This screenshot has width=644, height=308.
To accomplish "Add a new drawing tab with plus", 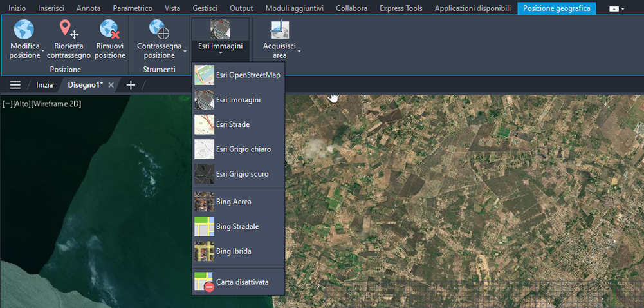I will point(131,85).
